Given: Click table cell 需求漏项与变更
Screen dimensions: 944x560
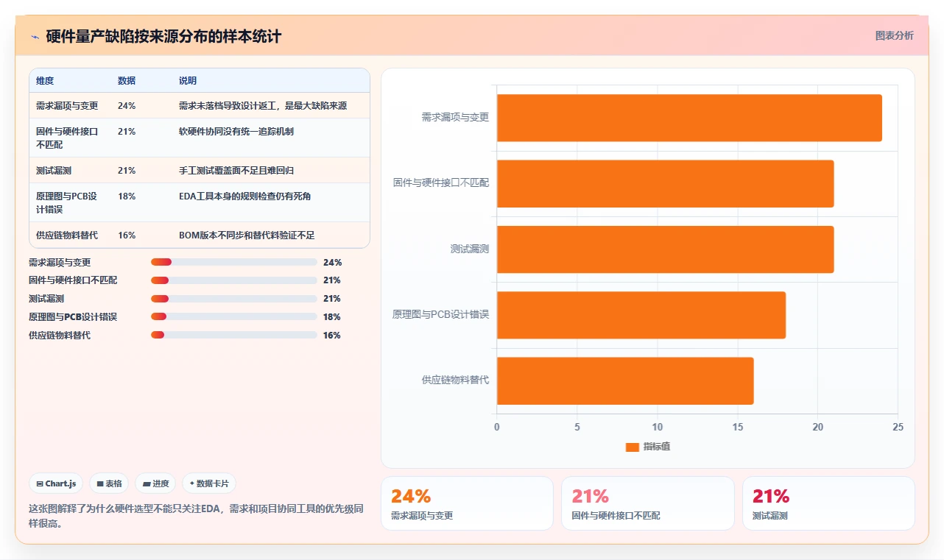Looking at the screenshot, I should (x=67, y=106).
